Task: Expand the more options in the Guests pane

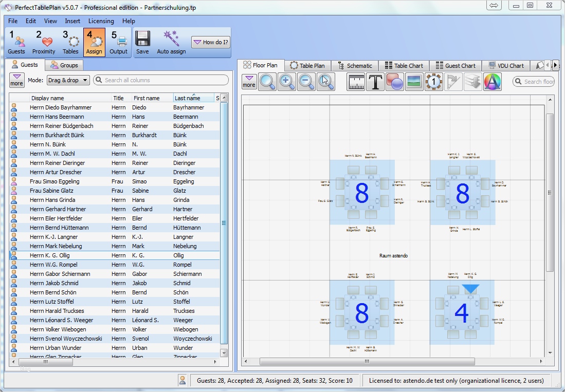Action: pyautogui.click(x=16, y=80)
